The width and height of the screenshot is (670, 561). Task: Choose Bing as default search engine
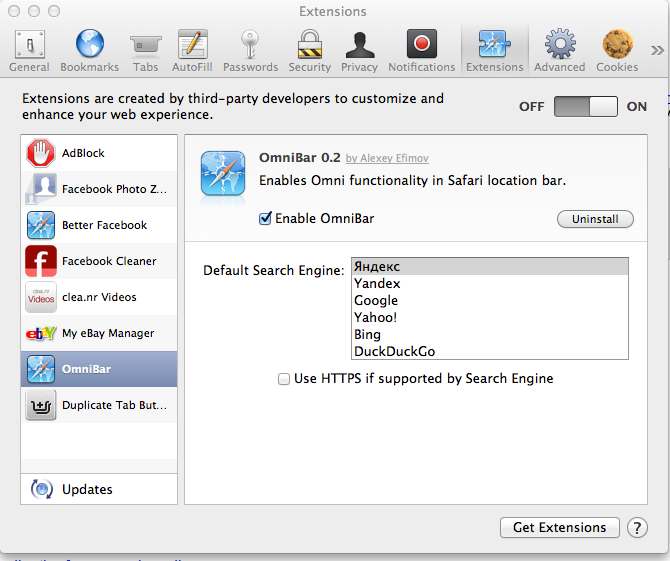click(490, 334)
